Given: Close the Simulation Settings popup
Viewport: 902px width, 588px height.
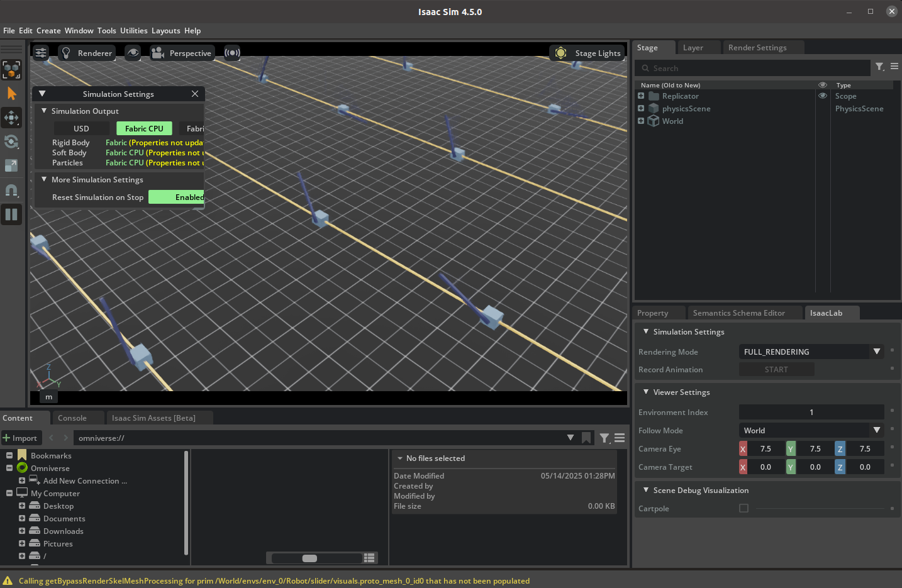Looking at the screenshot, I should pos(195,94).
